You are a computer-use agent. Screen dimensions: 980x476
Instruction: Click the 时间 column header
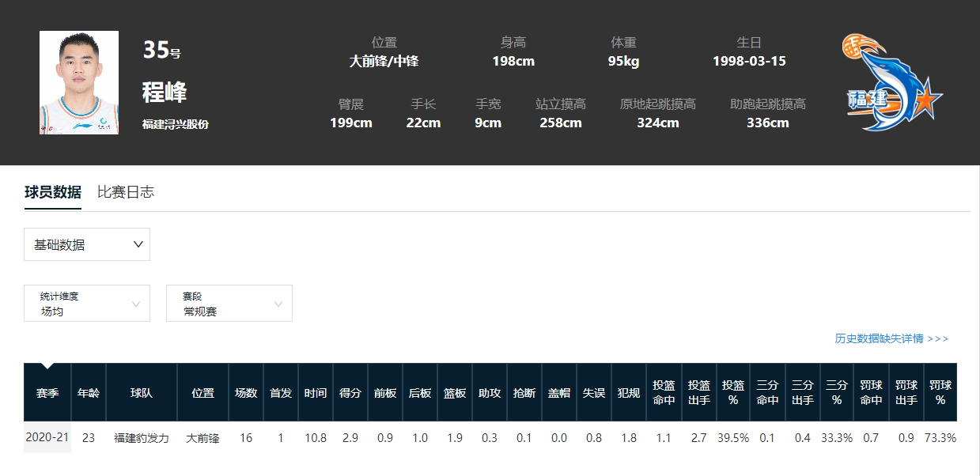[x=316, y=393]
